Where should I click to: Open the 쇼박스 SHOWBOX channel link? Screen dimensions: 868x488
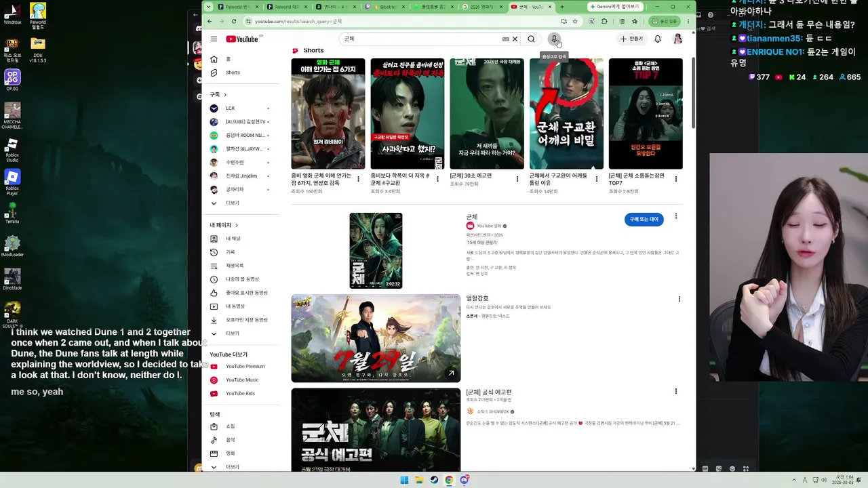(x=492, y=411)
